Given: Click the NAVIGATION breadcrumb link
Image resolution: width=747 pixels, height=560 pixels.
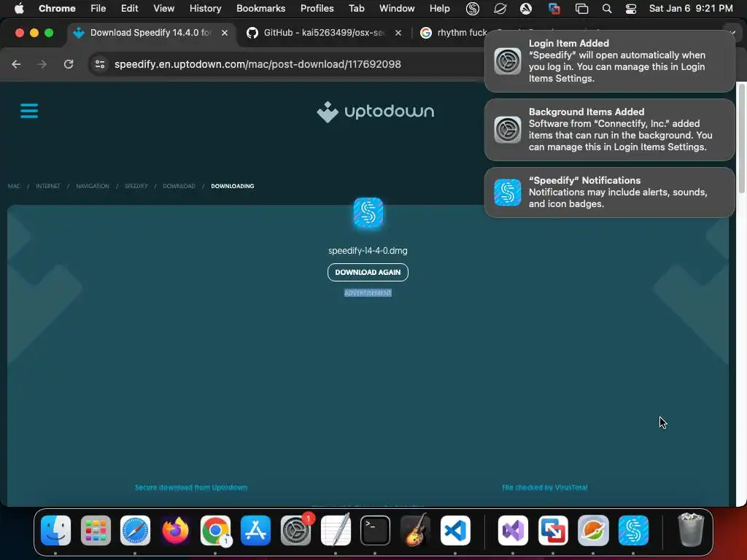Looking at the screenshot, I should click(93, 186).
